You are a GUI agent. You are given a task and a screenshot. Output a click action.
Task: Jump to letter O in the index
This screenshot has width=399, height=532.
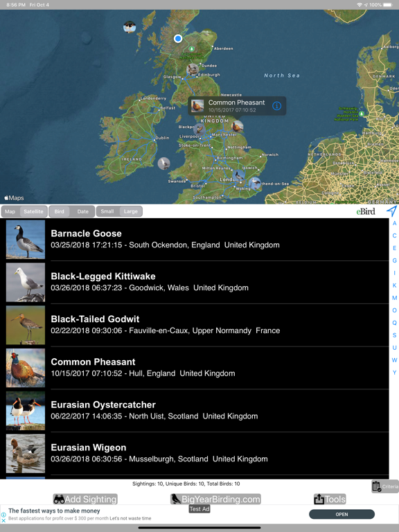[x=394, y=310]
